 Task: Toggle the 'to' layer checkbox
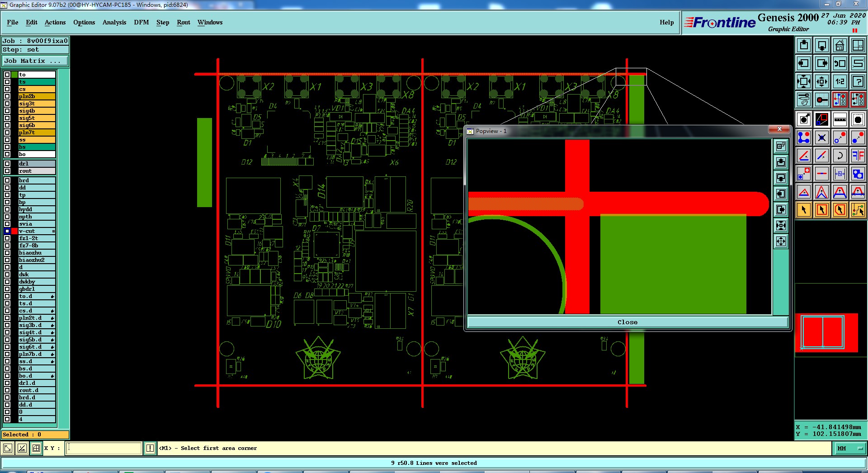[7, 75]
